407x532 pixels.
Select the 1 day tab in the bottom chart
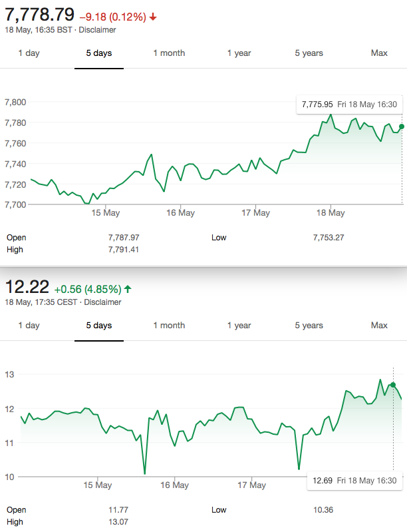29,326
